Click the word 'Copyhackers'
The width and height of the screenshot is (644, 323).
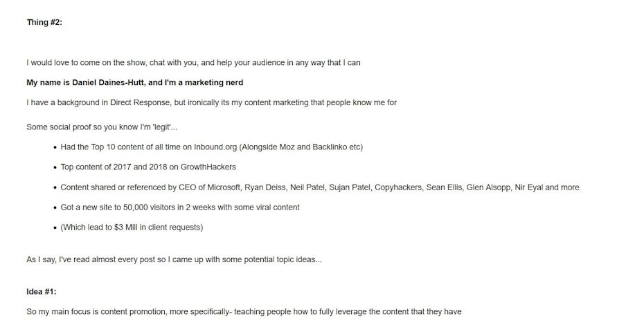tap(397, 187)
